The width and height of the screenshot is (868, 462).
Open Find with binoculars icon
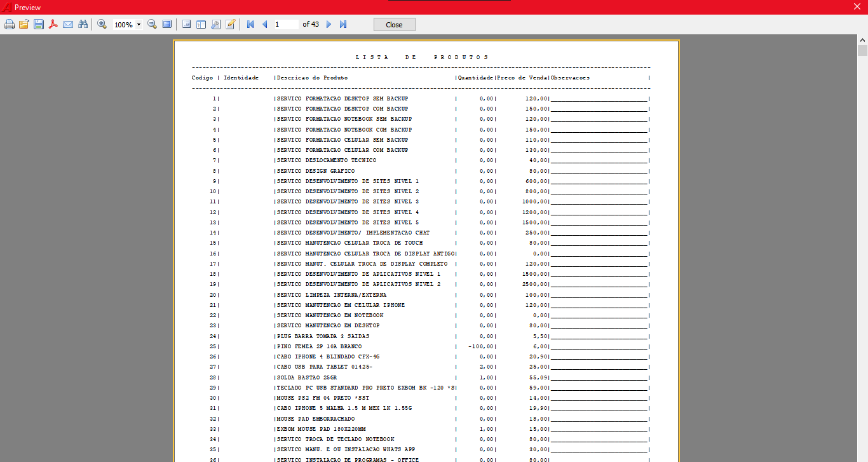[x=83, y=24]
